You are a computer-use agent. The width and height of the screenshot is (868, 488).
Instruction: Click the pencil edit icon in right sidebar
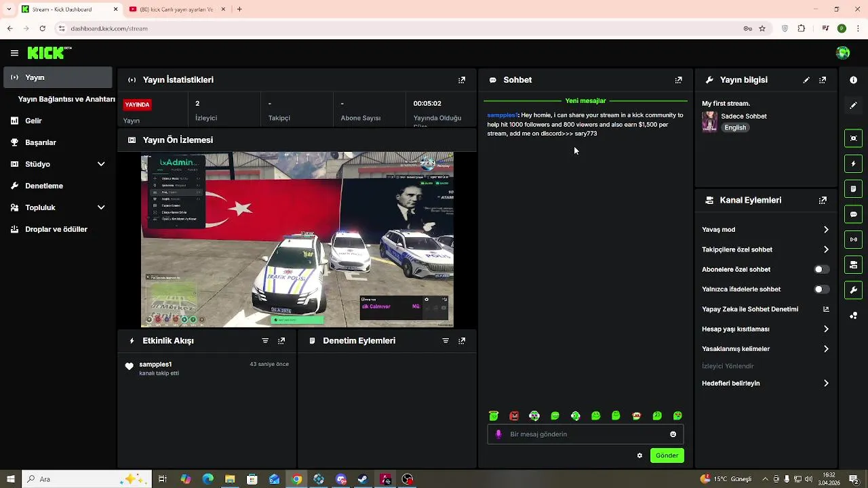854,106
